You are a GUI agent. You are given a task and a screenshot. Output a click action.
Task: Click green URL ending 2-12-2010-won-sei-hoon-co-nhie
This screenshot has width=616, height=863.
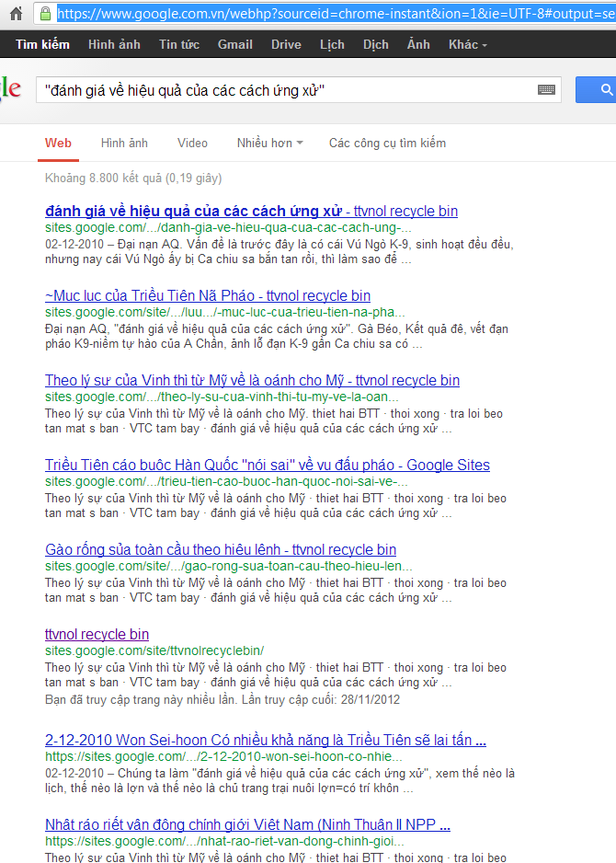point(223,757)
